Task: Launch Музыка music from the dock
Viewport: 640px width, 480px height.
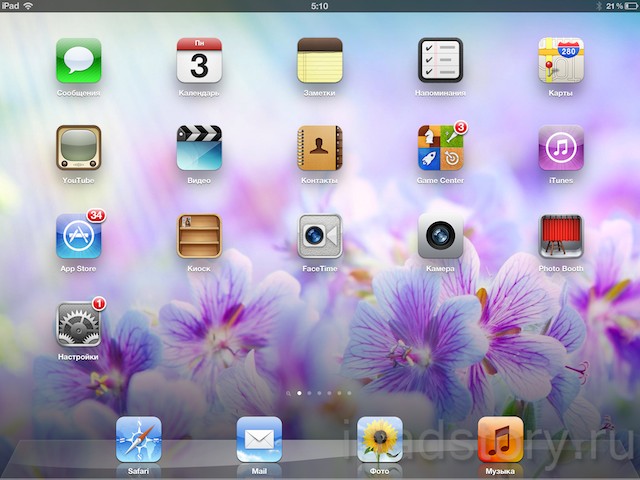Action: (500, 439)
